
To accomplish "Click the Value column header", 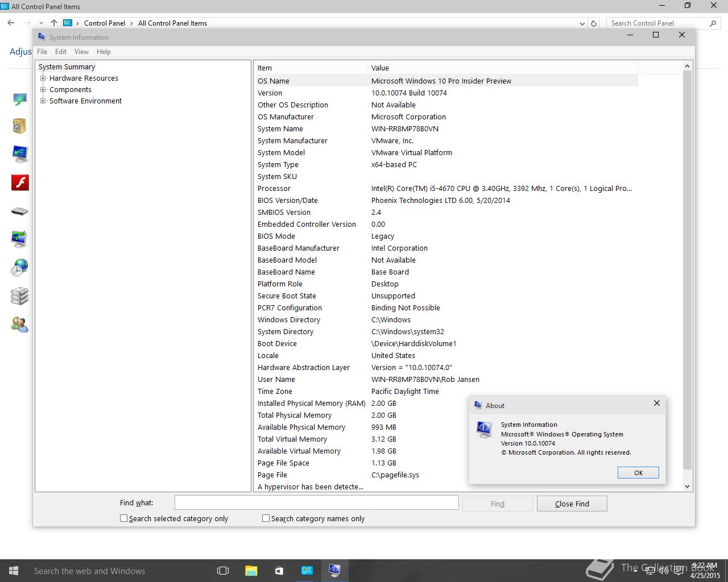I will click(x=502, y=68).
